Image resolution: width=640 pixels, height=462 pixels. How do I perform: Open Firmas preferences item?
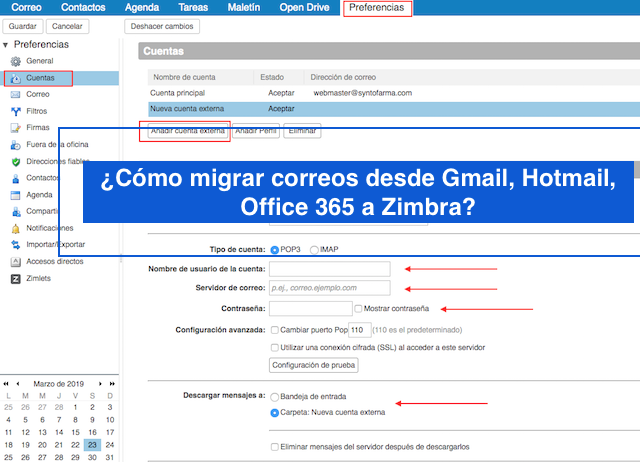(x=38, y=127)
